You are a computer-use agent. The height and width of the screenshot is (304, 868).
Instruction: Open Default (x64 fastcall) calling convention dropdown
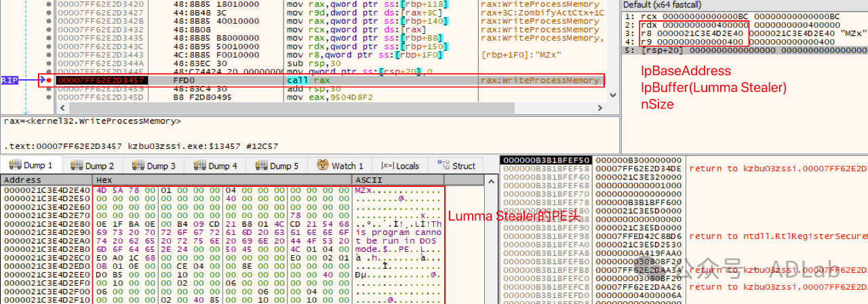678,5
